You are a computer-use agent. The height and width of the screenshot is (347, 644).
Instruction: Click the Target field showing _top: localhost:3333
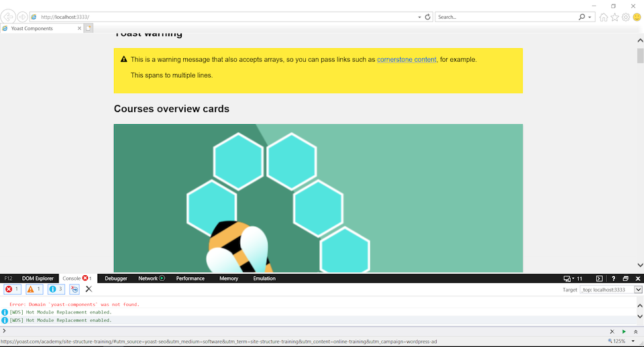[608, 289]
